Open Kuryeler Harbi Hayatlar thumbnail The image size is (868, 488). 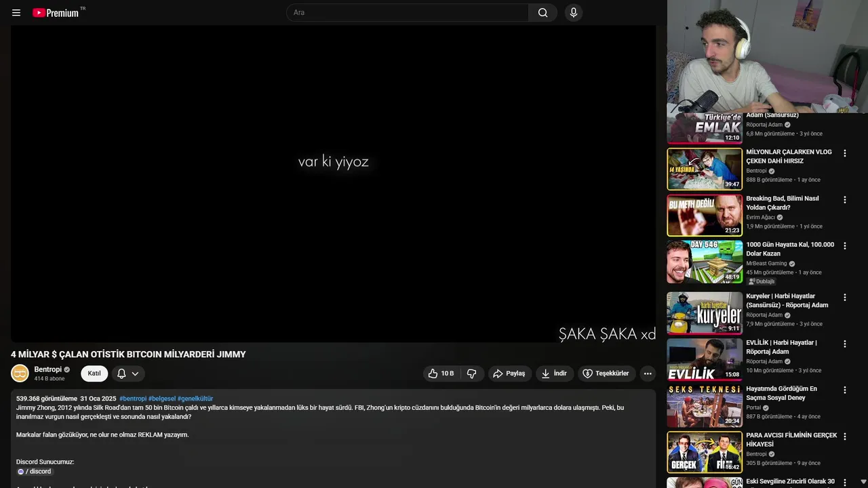[705, 313]
